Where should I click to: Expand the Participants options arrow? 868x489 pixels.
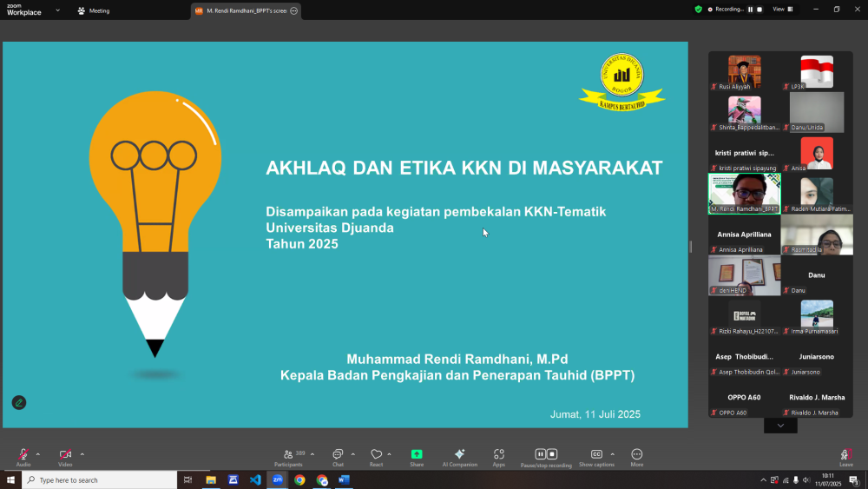click(x=312, y=454)
